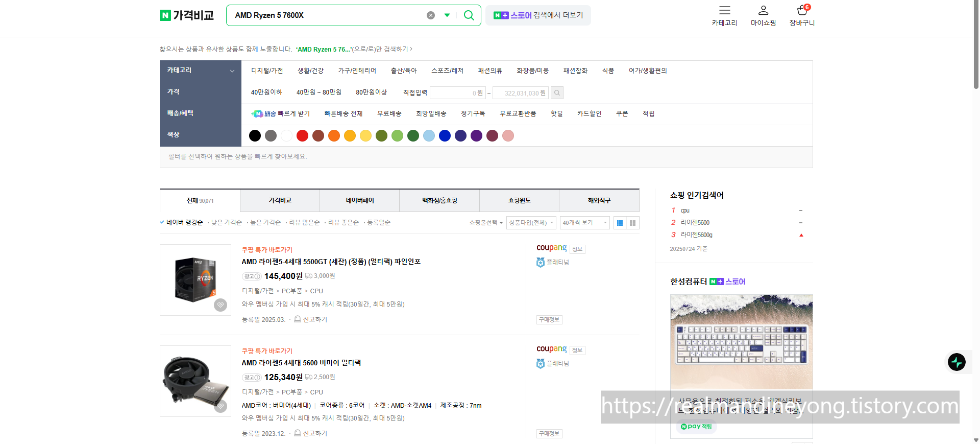980x444 pixels.
Task: Click the heart icon on 5600 thumbnail
Action: 220,406
